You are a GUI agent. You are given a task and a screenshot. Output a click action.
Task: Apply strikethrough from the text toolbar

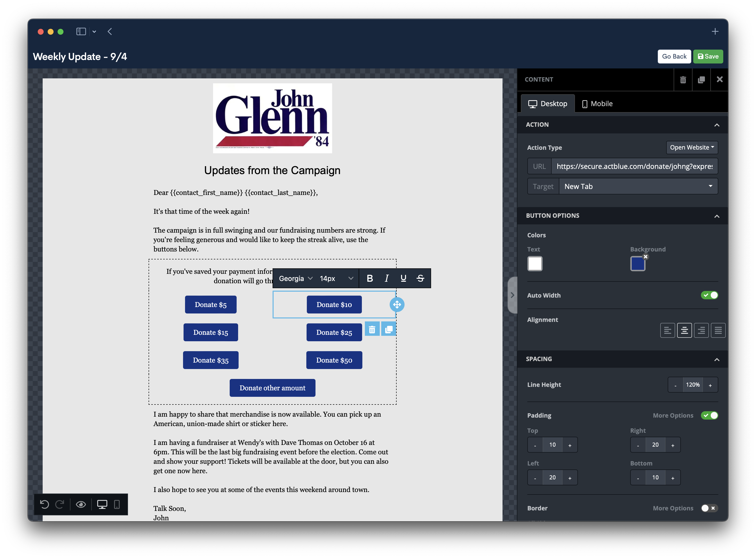(420, 278)
